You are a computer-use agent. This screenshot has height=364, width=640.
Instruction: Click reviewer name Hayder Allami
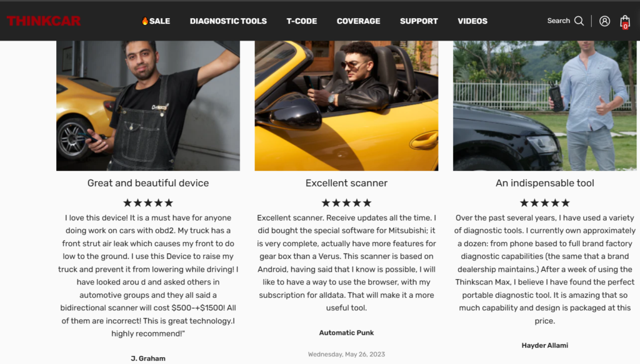545,345
